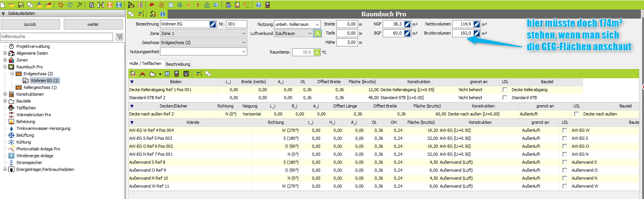
Task: Click the blue info icon
Action: pos(163,14)
